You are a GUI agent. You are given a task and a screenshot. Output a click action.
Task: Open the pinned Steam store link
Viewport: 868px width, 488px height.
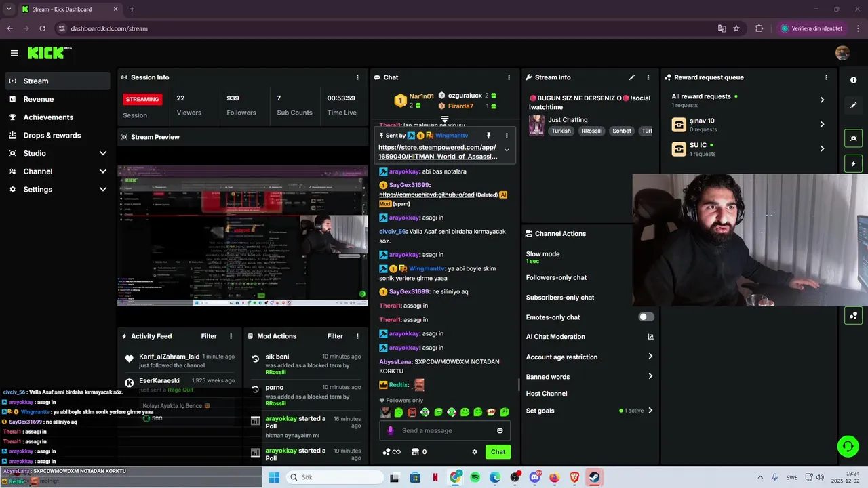point(438,152)
